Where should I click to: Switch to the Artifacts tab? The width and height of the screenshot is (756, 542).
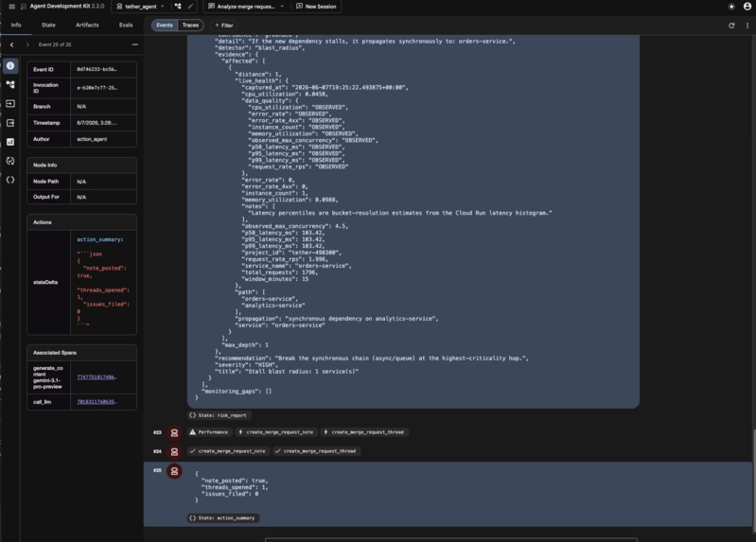point(87,26)
